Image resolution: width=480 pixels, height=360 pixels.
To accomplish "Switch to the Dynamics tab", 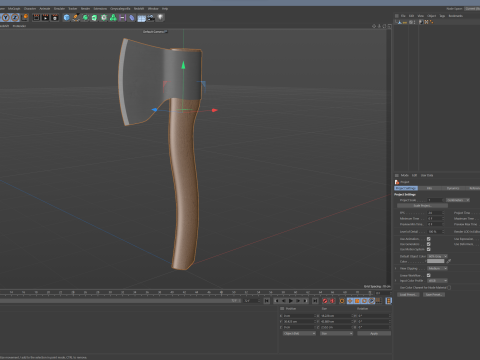I will (x=453, y=188).
